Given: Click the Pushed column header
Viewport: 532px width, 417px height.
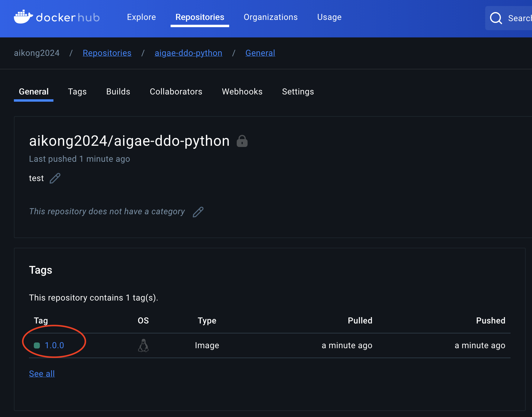Looking at the screenshot, I should point(491,320).
